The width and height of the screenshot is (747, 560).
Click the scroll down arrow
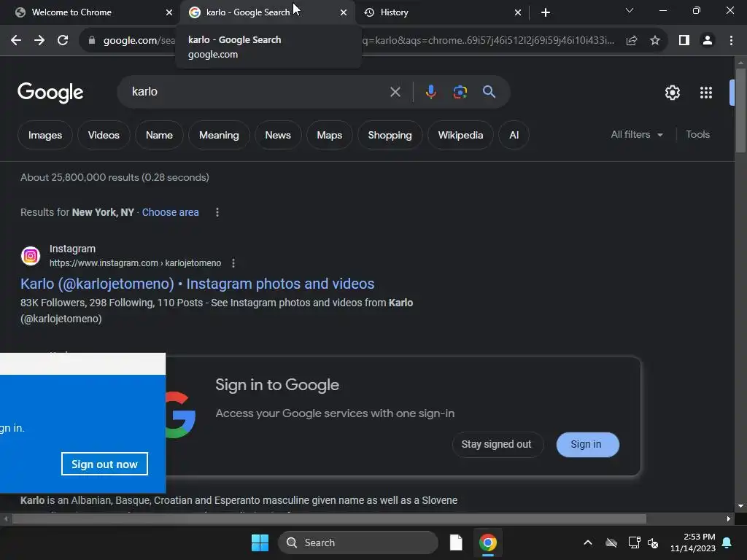(x=740, y=506)
